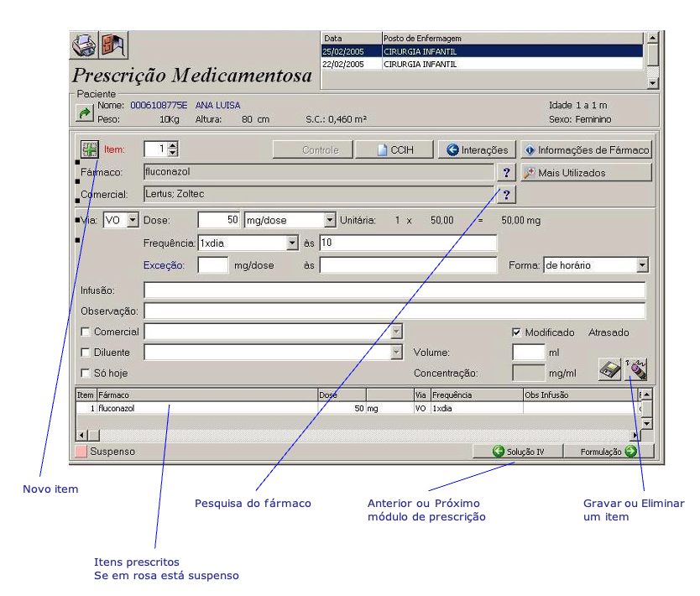Viewport: 700px width, 596px height.
Task: Go to the Solução IV module
Action: 518,452
